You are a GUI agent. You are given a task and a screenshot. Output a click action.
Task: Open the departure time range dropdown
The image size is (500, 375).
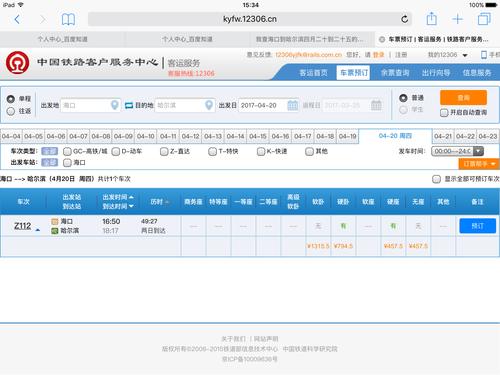[457, 151]
